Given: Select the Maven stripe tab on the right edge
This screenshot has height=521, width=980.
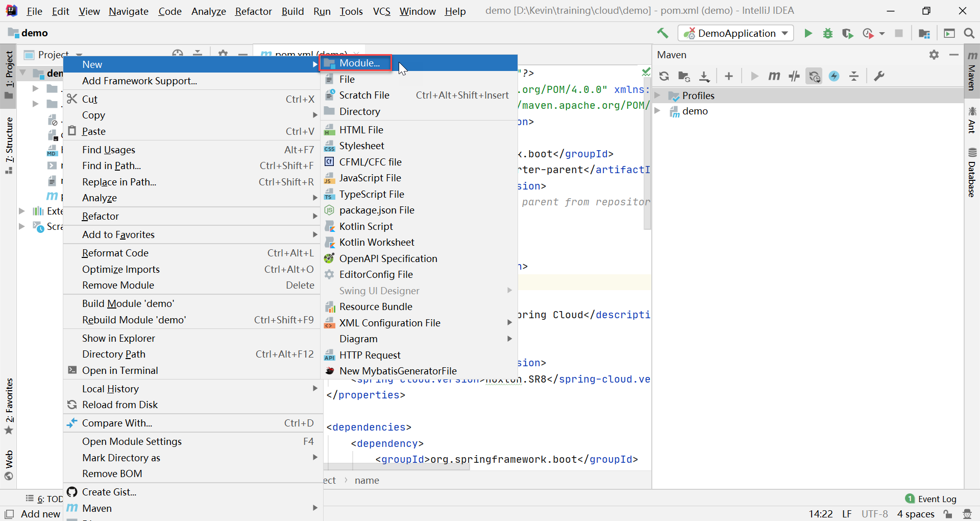Looking at the screenshot, I should point(972,70).
